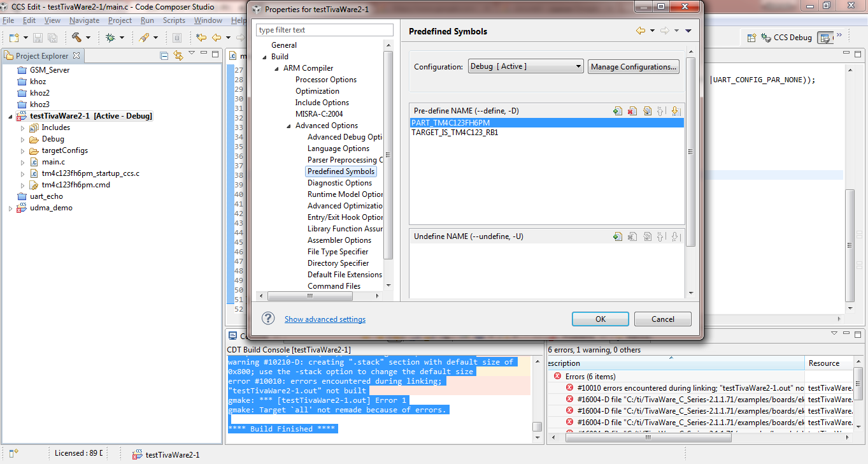This screenshot has height=464, width=868.
Task: Click the build console vertical scrollbar
Action: click(537, 427)
